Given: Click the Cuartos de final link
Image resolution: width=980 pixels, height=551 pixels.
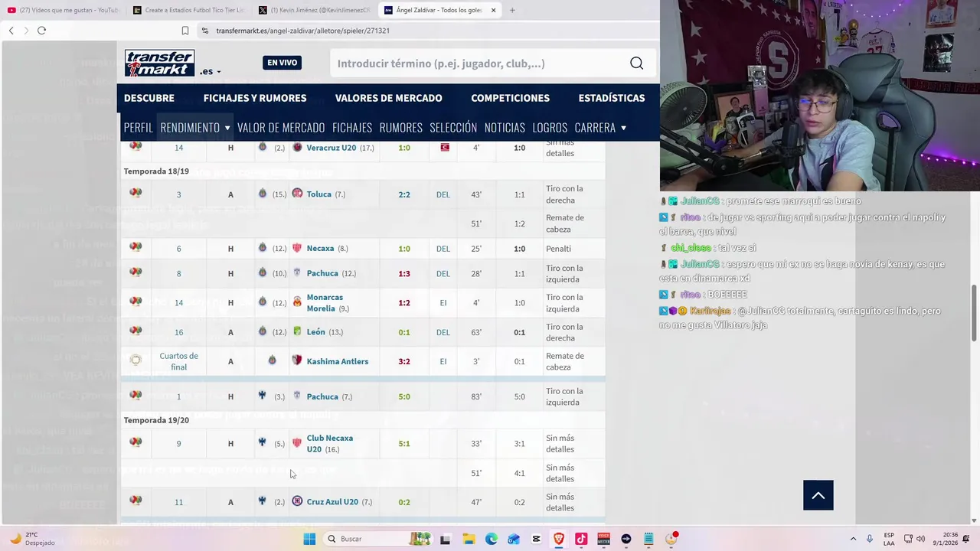Looking at the screenshot, I should coord(178,361).
